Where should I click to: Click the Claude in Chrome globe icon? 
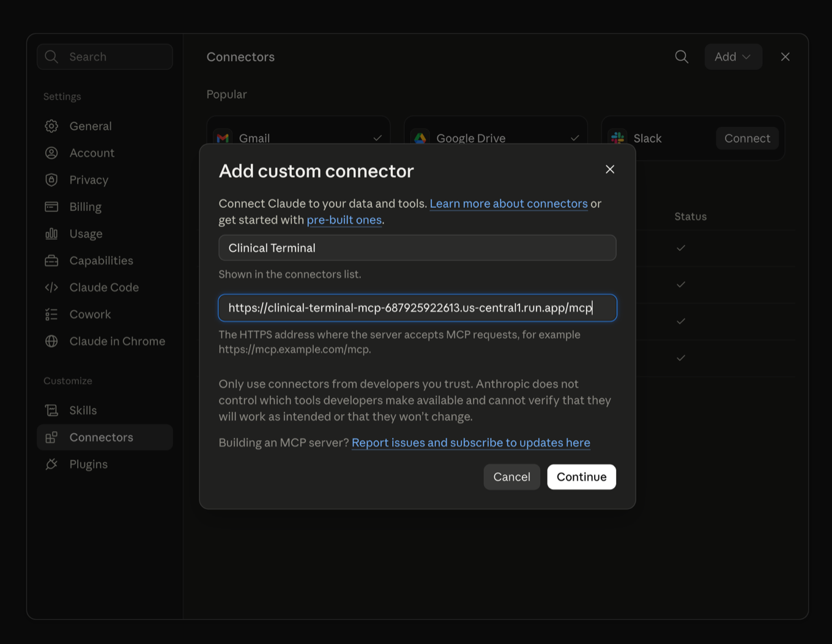(51, 341)
